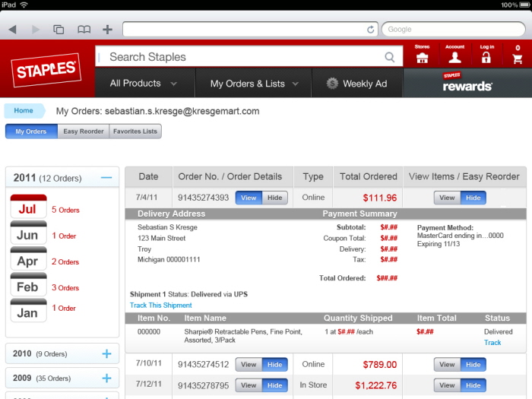Open the Weekly Ad page

point(356,84)
